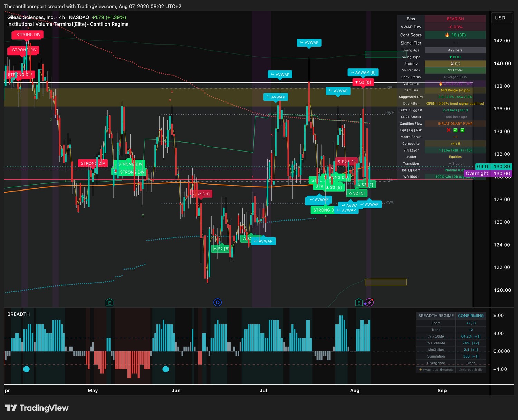
Task: Click the flame icon in Vol Comp row
Action: [441, 84]
